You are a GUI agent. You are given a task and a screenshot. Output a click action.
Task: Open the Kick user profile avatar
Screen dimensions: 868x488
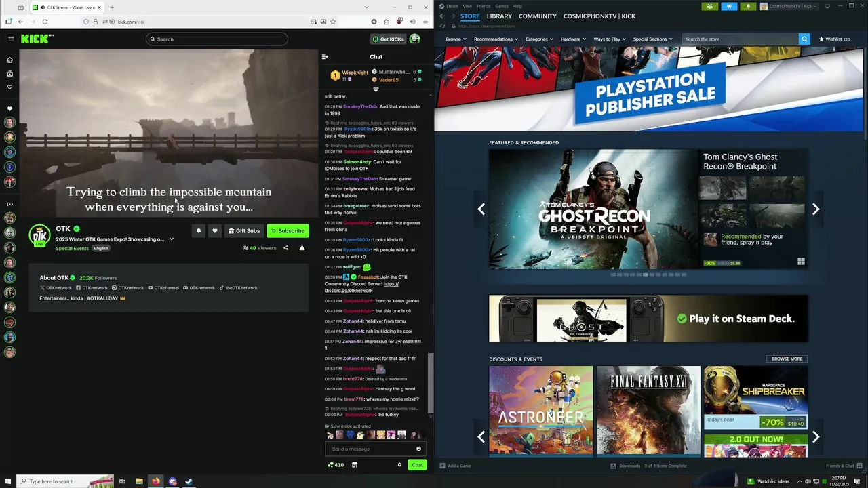coord(415,39)
